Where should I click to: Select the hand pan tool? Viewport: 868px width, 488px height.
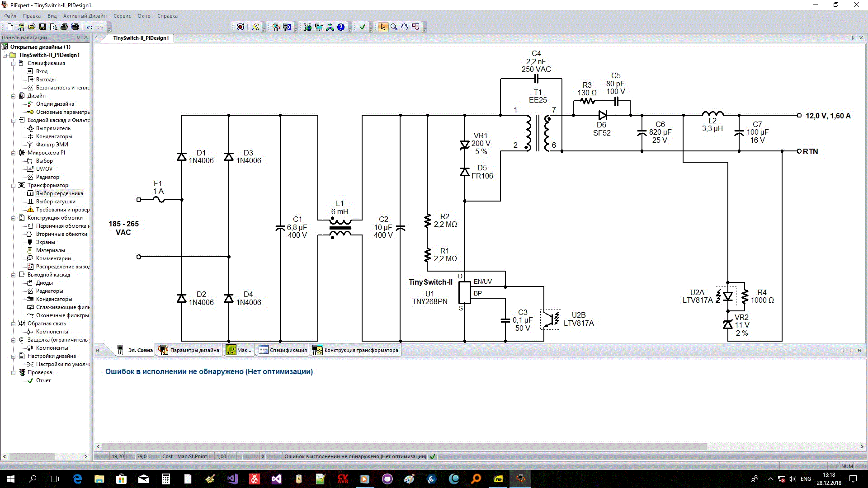(405, 27)
